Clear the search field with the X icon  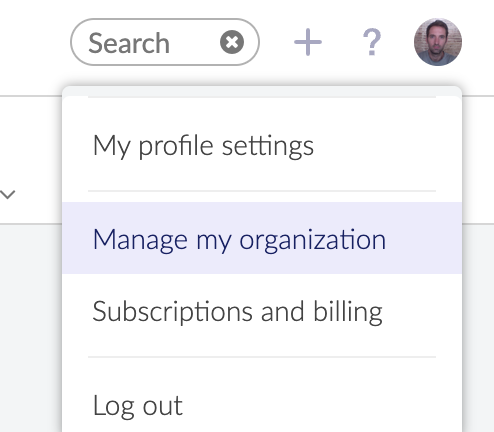pos(232,42)
